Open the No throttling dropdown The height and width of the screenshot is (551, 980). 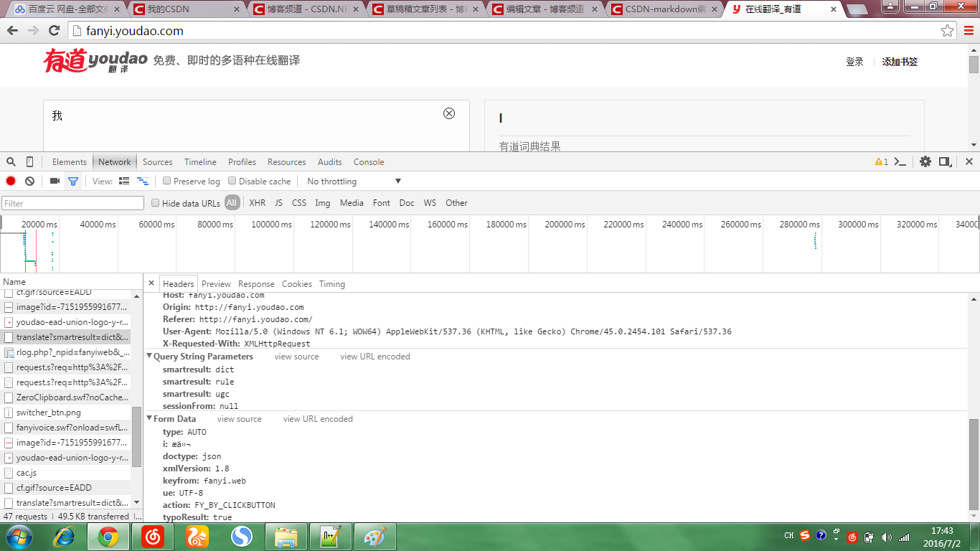[354, 182]
